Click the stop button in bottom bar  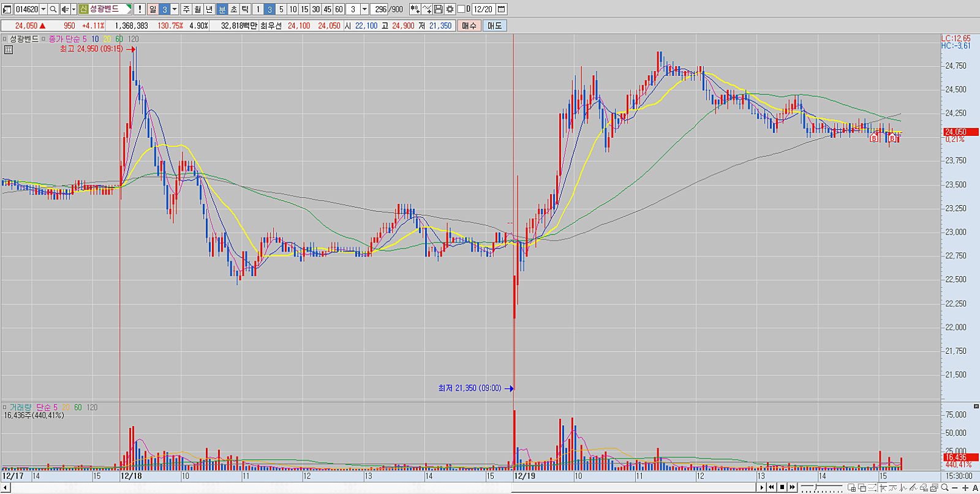pos(782,487)
